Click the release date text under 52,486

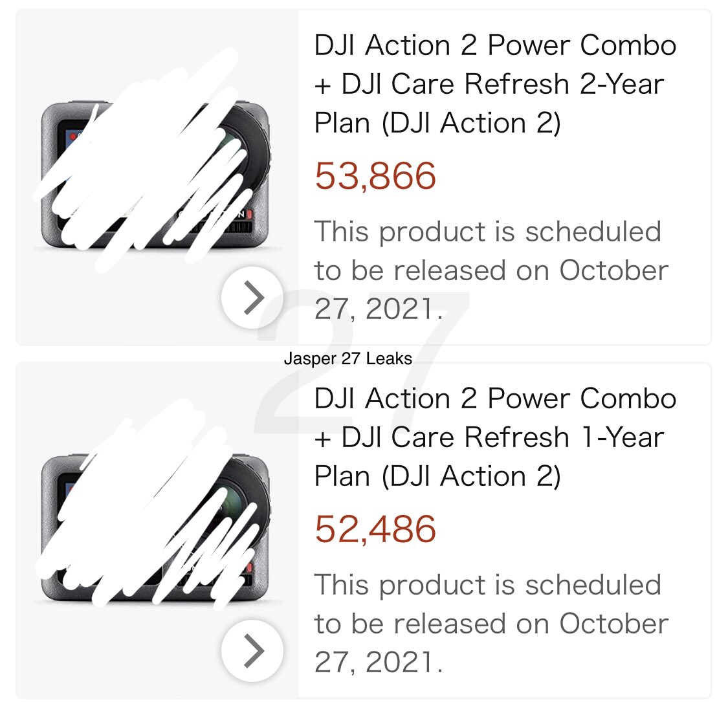point(491,624)
